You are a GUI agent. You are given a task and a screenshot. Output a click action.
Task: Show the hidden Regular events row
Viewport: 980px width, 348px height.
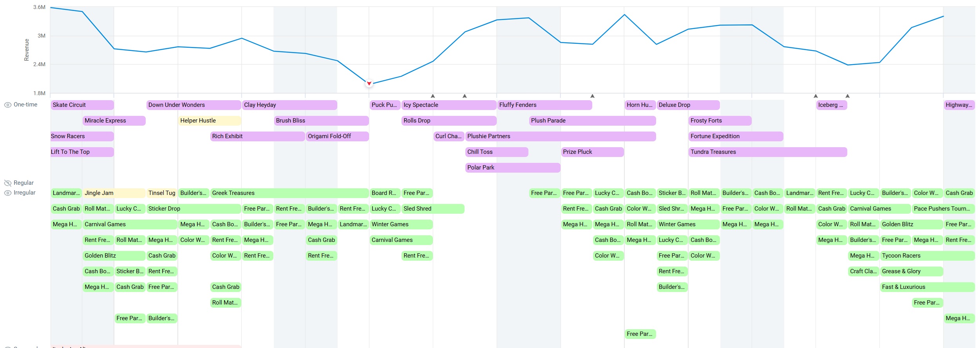tap(7, 183)
